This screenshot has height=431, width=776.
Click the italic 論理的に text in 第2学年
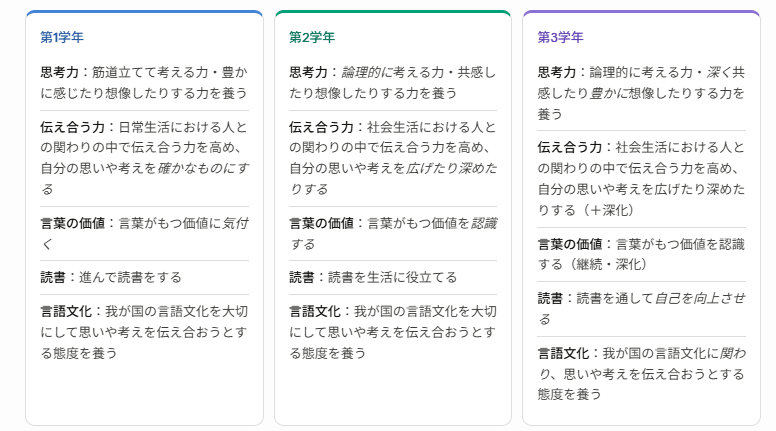369,72
